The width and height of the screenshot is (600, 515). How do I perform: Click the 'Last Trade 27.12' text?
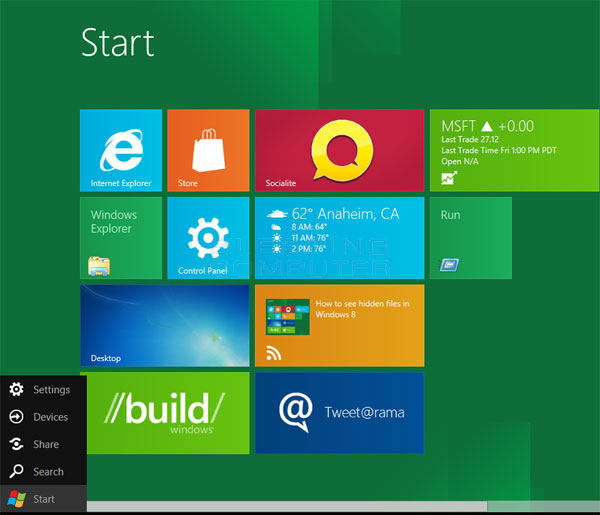pyautogui.click(x=470, y=139)
